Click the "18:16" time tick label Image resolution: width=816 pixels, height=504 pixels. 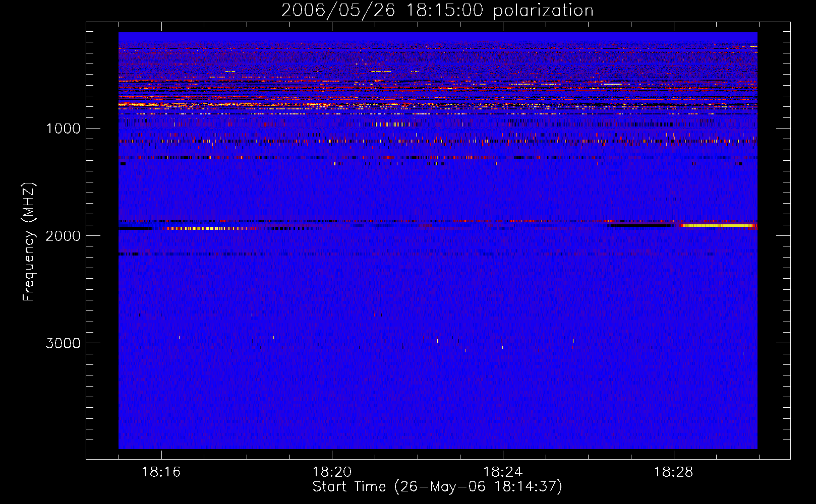click(161, 472)
